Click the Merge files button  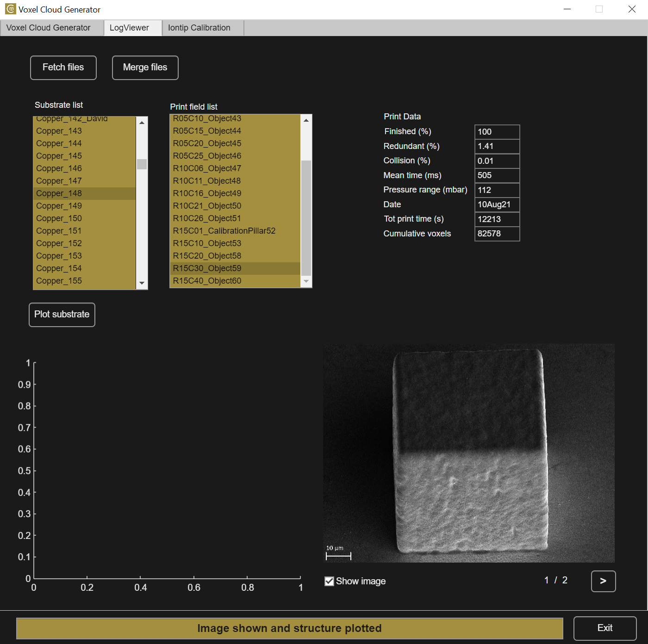[x=145, y=68]
